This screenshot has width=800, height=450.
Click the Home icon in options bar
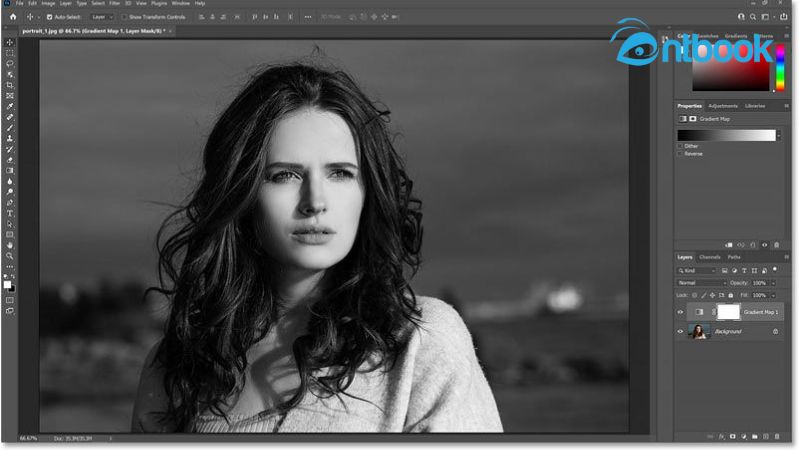(x=13, y=17)
